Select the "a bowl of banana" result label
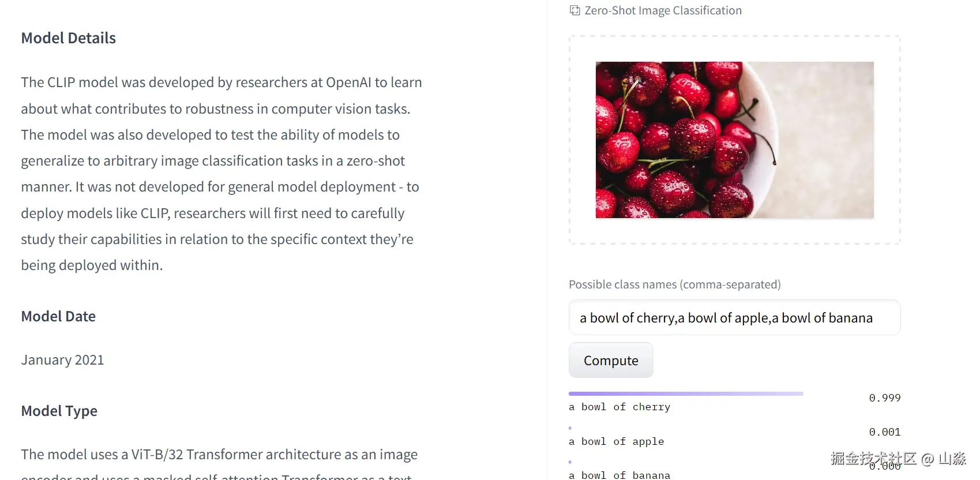This screenshot has width=980, height=480. coord(619,475)
